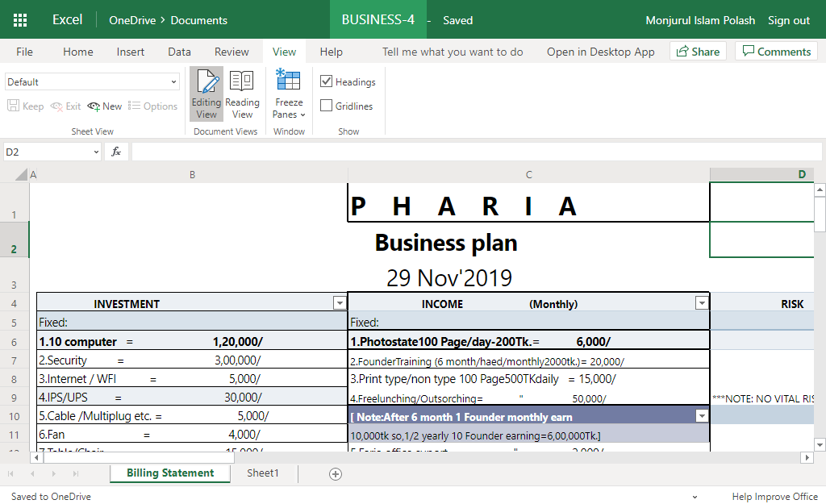Viewport: 826px width, 504px height.
Task: Open the Sheet View Default dropdown
Action: (93, 82)
